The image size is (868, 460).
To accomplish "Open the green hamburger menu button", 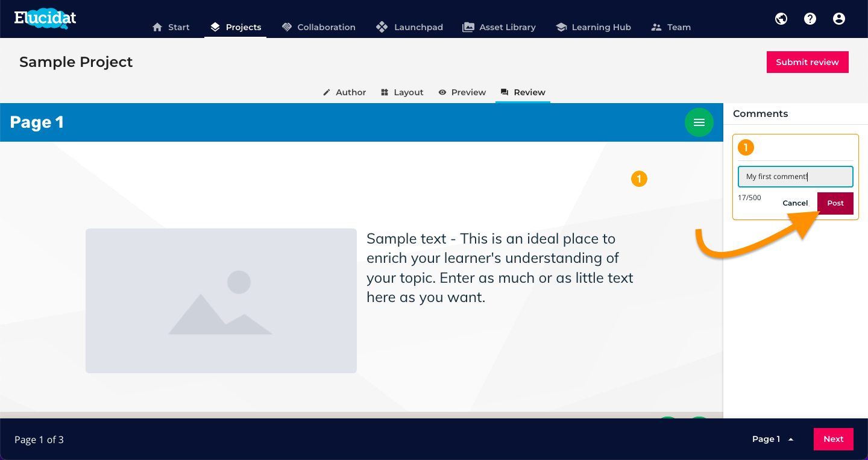I will pos(699,122).
